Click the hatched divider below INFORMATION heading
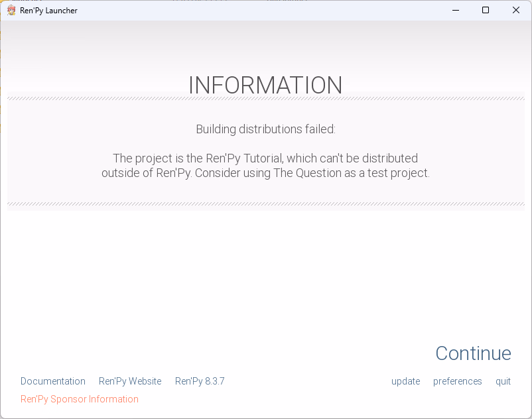Image resolution: width=532 pixels, height=419 pixels. [265, 99]
